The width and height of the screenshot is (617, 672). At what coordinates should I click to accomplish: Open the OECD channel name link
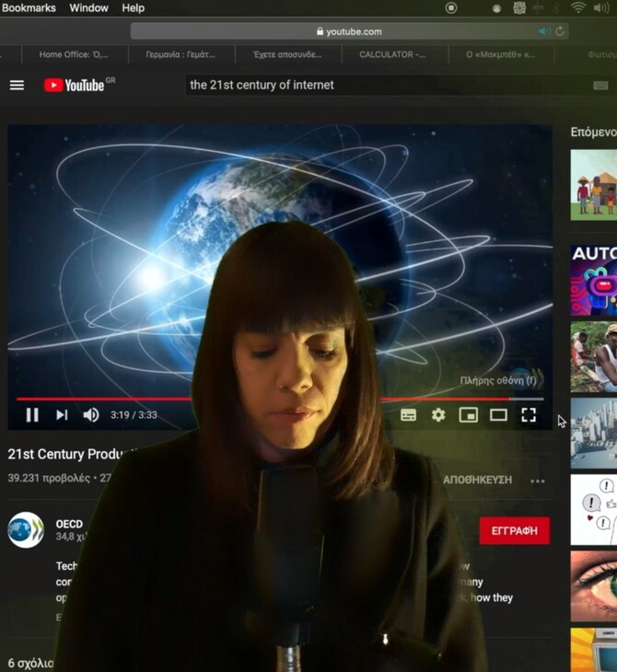[69, 524]
